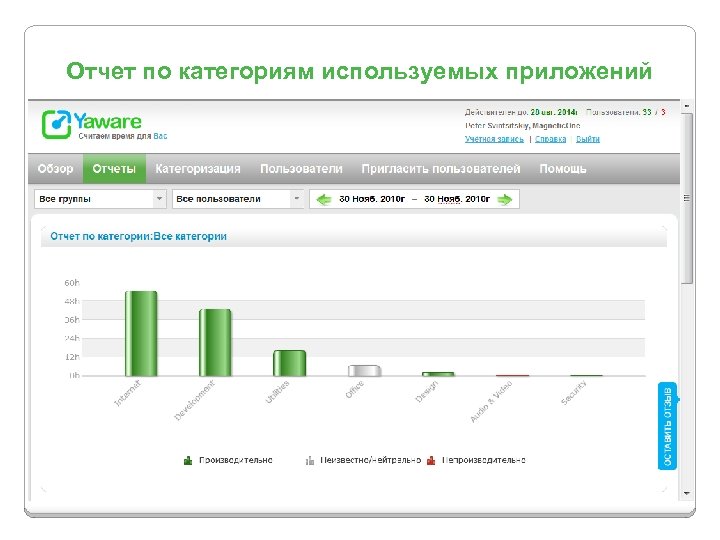Viewport: 720px width, 540px height.
Task: Click the Development bar in chart
Action: (215, 343)
